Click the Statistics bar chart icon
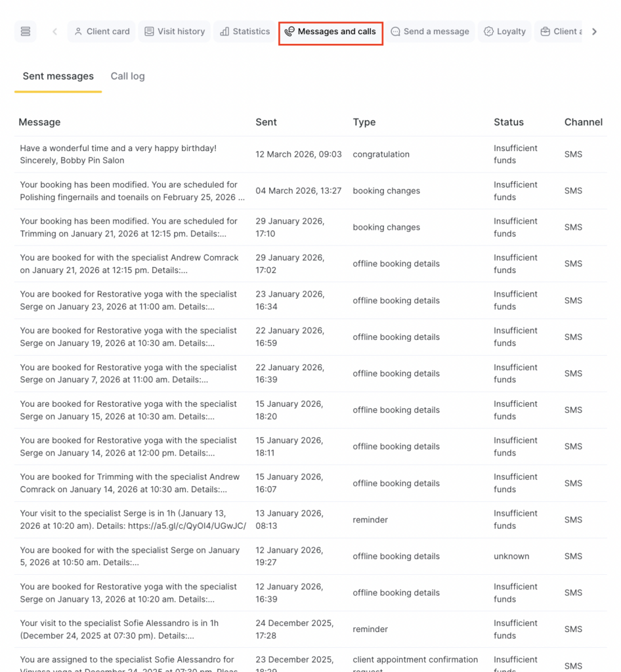 pyautogui.click(x=225, y=31)
